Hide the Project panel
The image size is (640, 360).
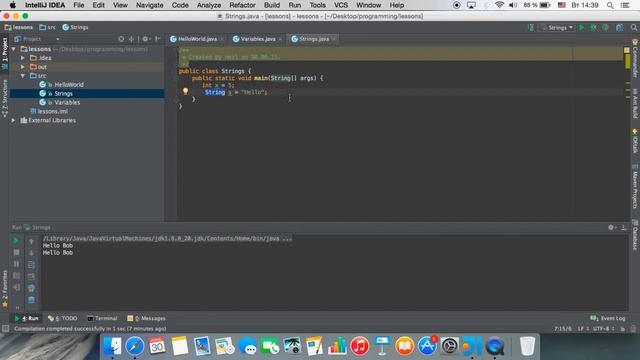point(158,39)
